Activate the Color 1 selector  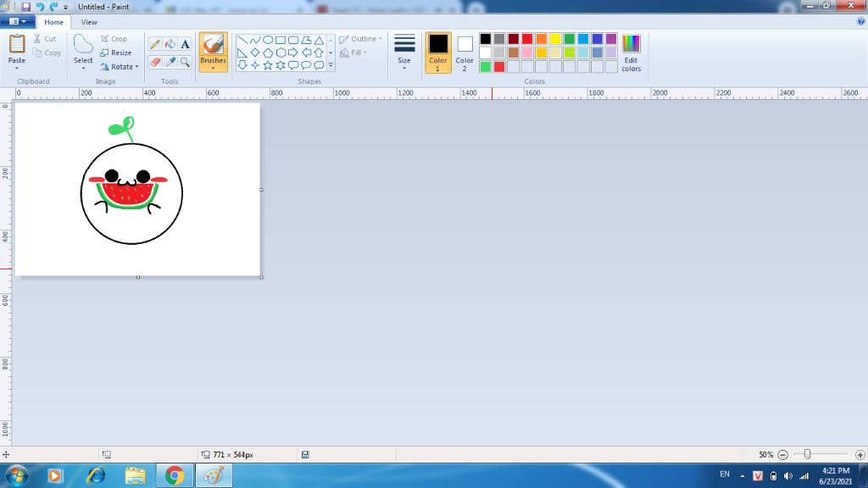tap(438, 53)
